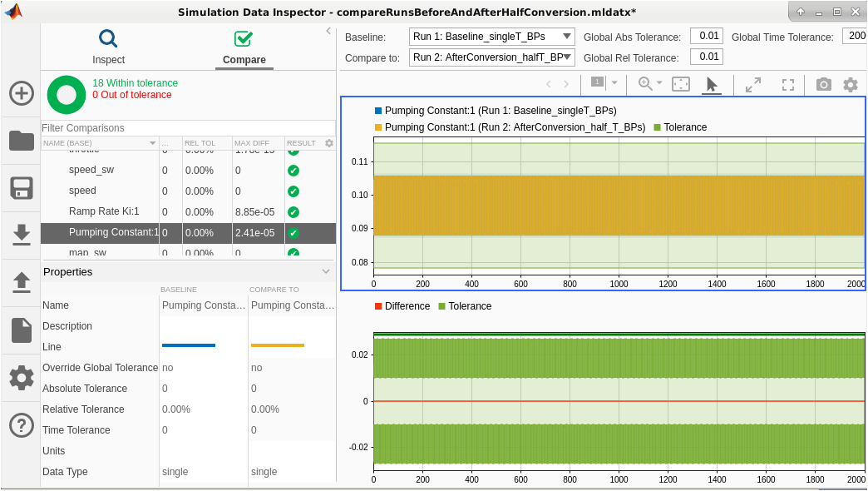Open Help question mark icon
The height and width of the screenshot is (491, 868).
pyautogui.click(x=21, y=425)
